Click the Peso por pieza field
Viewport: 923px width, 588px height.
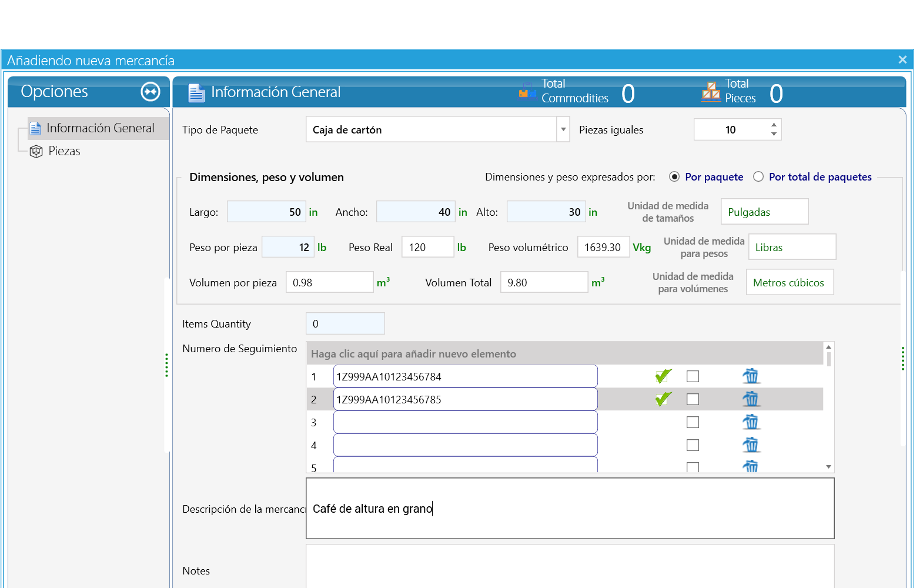click(288, 247)
